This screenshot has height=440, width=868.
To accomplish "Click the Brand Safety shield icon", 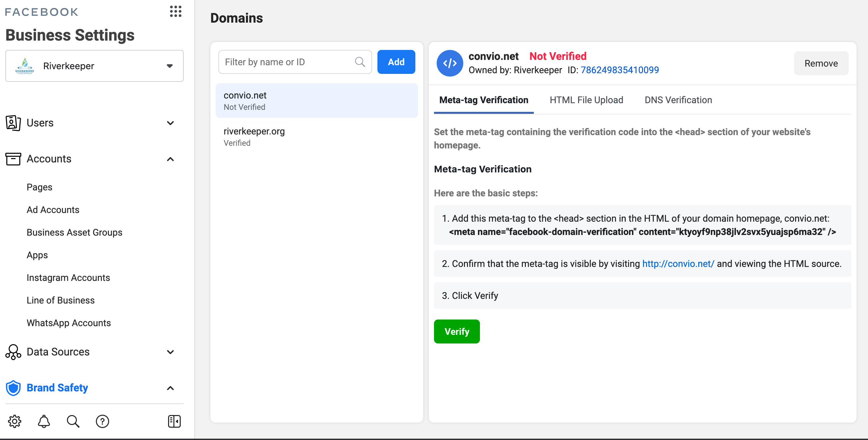I will pyautogui.click(x=13, y=388).
